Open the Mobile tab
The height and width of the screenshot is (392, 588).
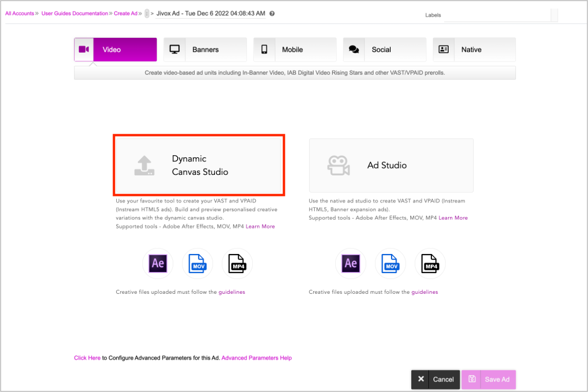pos(295,49)
